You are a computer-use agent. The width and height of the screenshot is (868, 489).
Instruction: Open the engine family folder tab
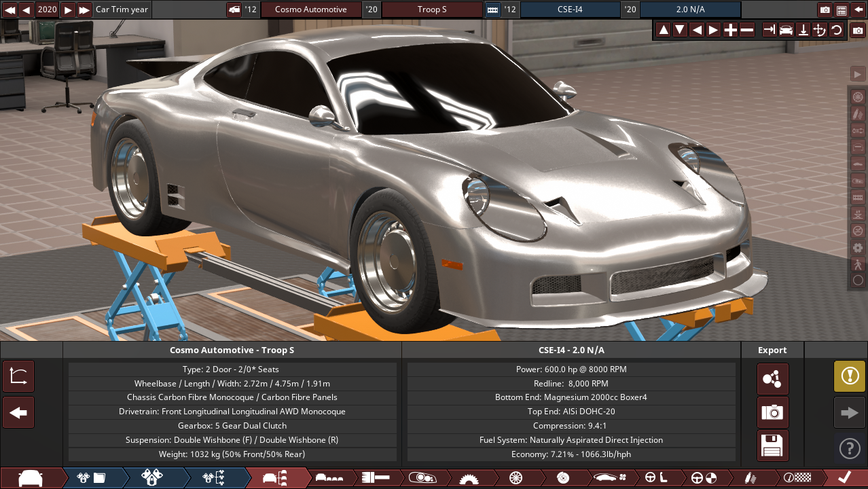pyautogui.click(x=92, y=477)
